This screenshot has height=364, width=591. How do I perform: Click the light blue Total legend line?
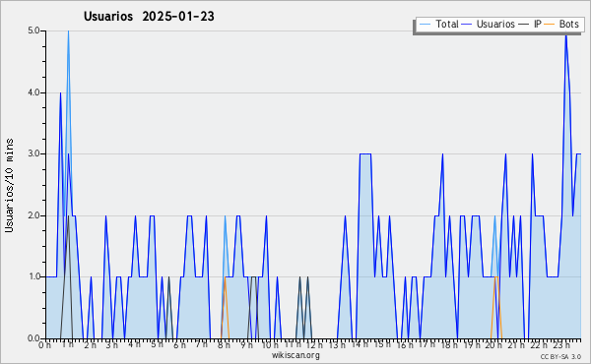[425, 25]
